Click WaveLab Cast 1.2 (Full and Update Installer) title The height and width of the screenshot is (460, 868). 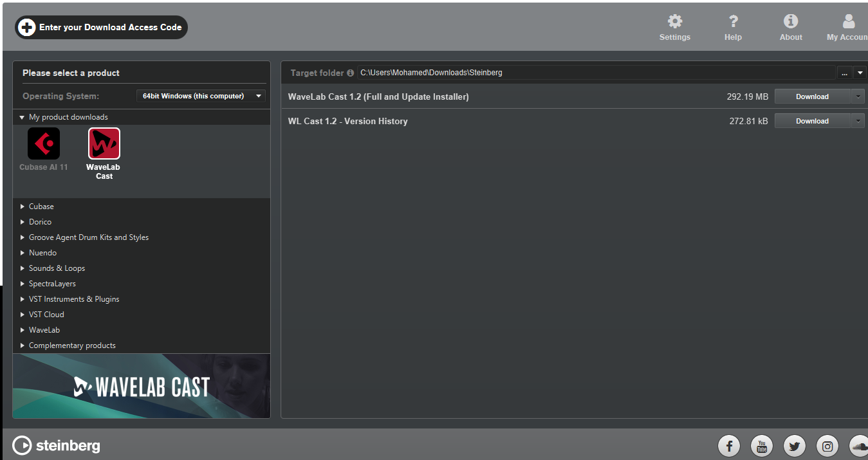click(378, 97)
